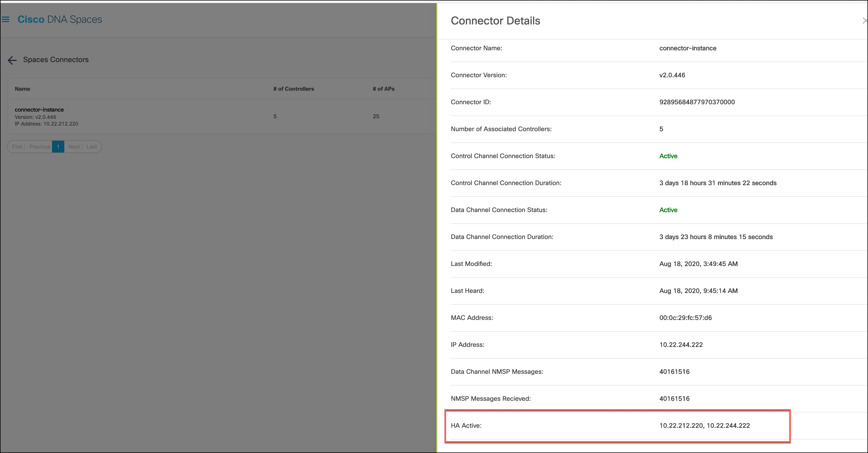Click Control Channel Connection Status: label
The width and height of the screenshot is (868, 453).
coord(503,156)
